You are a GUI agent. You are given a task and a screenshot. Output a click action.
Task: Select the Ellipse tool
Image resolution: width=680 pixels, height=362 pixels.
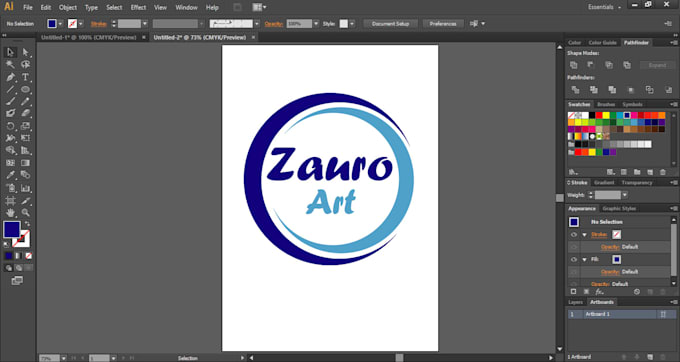click(26, 89)
